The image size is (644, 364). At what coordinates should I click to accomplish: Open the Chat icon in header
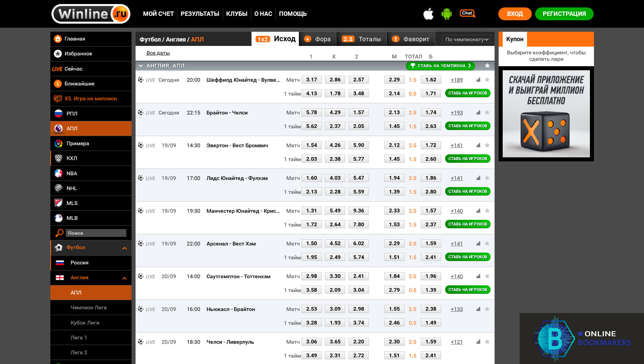(467, 14)
